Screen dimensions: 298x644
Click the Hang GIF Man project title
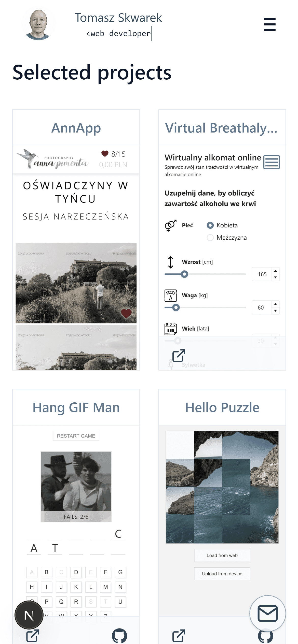(x=76, y=407)
